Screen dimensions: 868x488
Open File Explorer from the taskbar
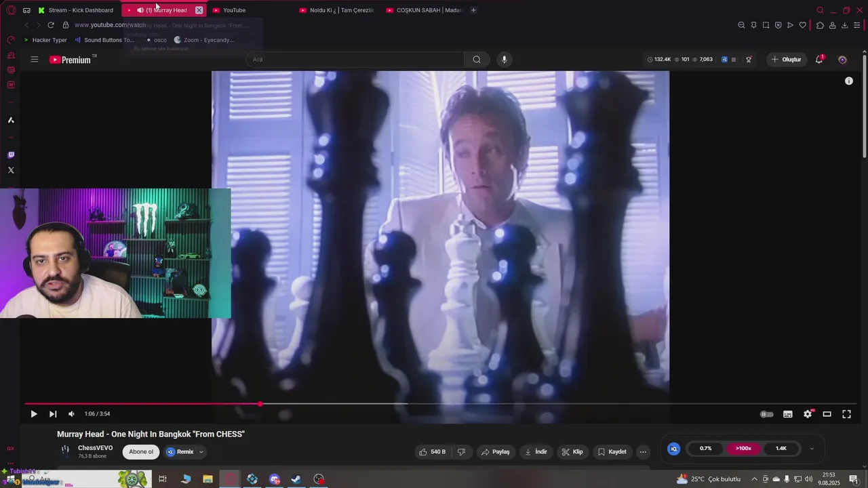pyautogui.click(x=208, y=479)
